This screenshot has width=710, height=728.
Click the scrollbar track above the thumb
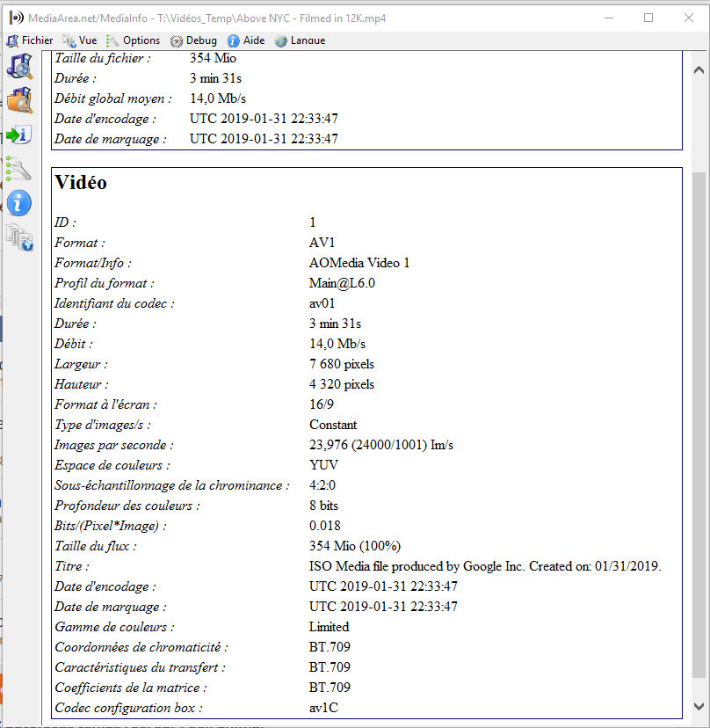click(699, 123)
